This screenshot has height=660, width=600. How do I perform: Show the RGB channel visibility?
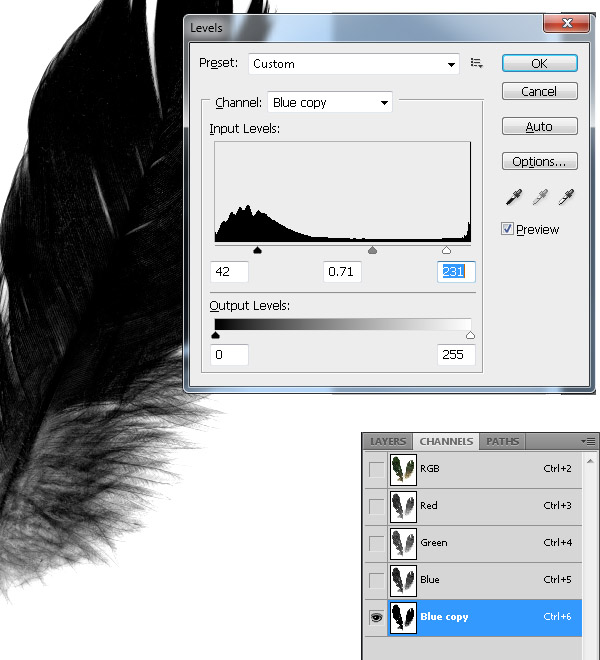click(376, 469)
